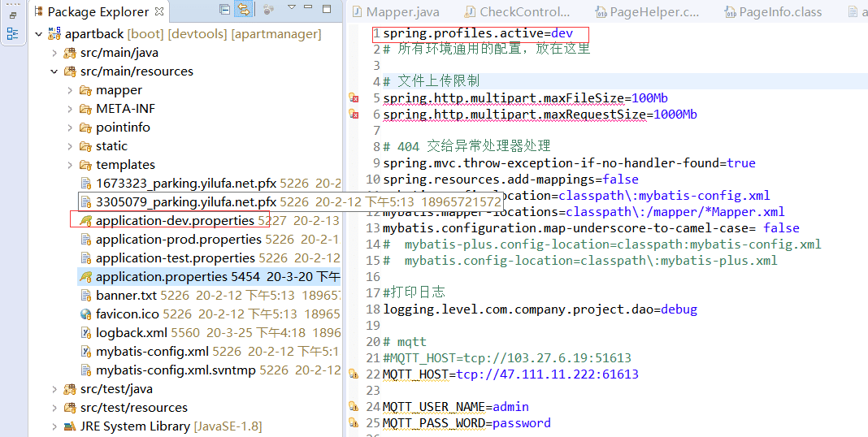This screenshot has height=437, width=868.
Task: Click logging.level.com.company.project.dao=debug line
Action: (540, 309)
